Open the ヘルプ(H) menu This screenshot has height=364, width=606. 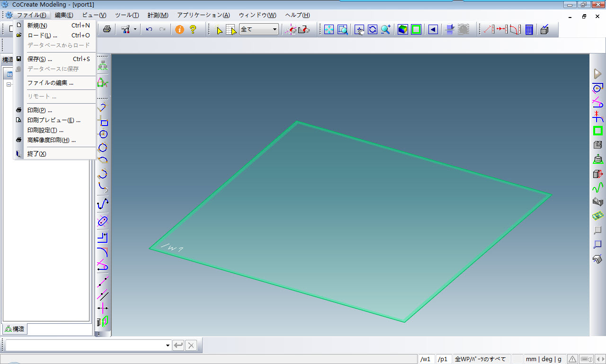[x=297, y=15]
